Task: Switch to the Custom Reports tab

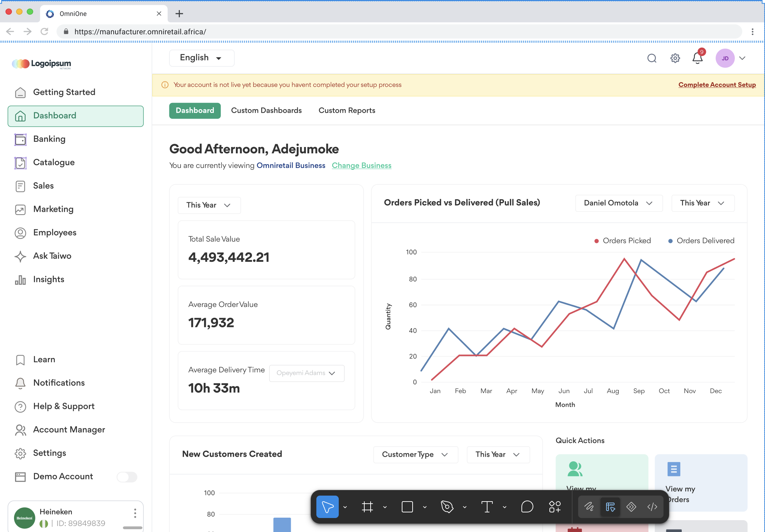Action: [347, 111]
